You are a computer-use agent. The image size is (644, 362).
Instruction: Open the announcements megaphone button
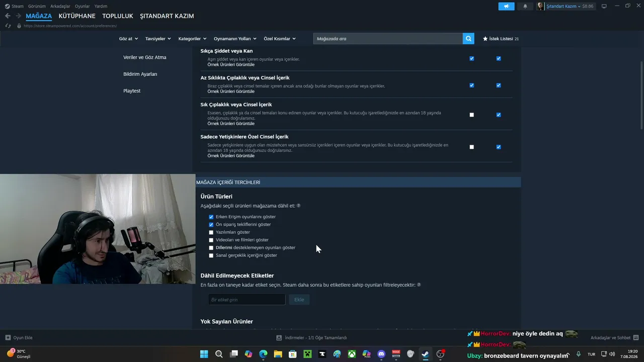(x=507, y=6)
